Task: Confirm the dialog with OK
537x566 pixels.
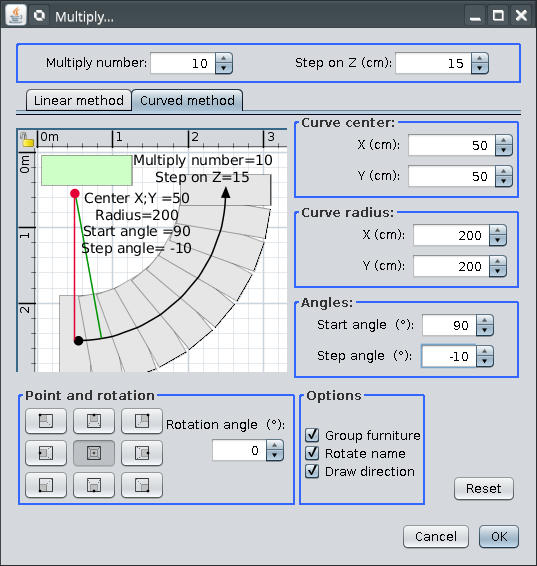Action: click(x=499, y=536)
